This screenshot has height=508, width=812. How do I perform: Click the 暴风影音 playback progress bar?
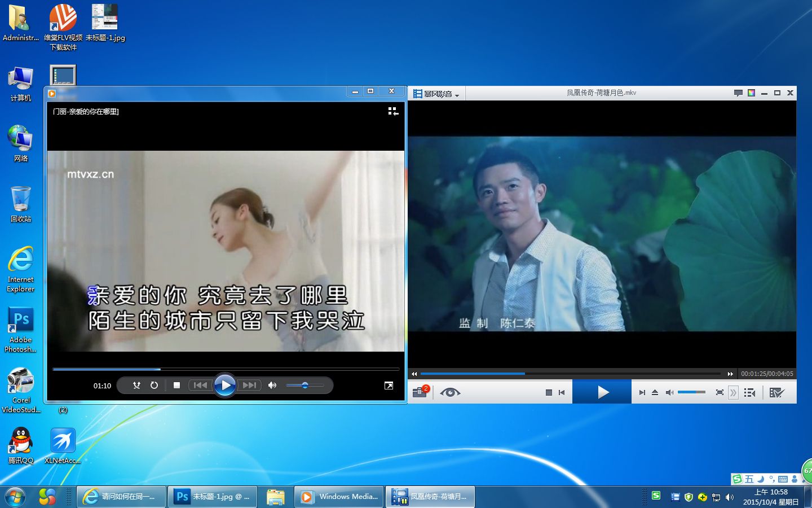(571, 374)
